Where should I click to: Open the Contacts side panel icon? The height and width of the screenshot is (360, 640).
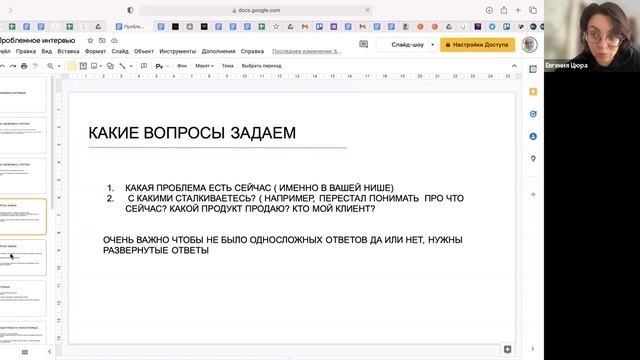[x=533, y=136]
